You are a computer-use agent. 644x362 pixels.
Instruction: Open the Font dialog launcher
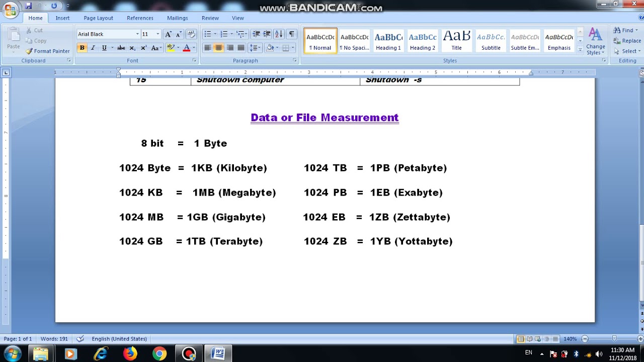(x=194, y=60)
